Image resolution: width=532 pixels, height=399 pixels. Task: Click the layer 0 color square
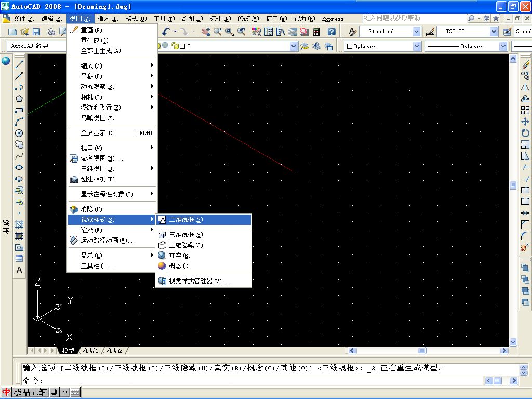click(x=182, y=46)
